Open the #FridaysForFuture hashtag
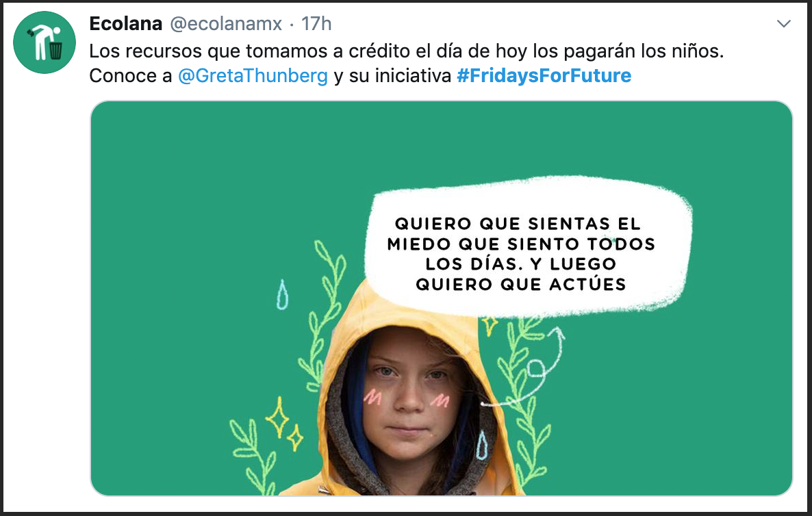 544,75
